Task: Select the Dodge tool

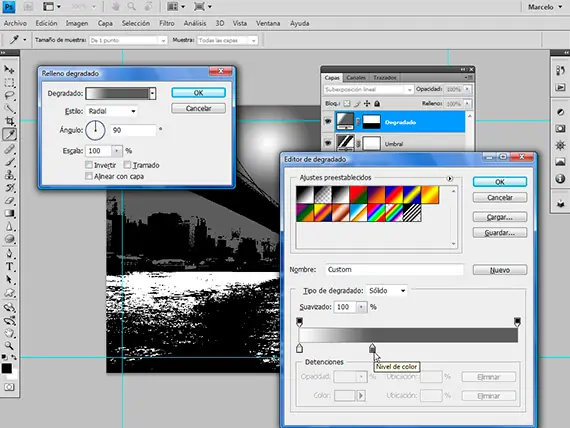Action: [9, 239]
